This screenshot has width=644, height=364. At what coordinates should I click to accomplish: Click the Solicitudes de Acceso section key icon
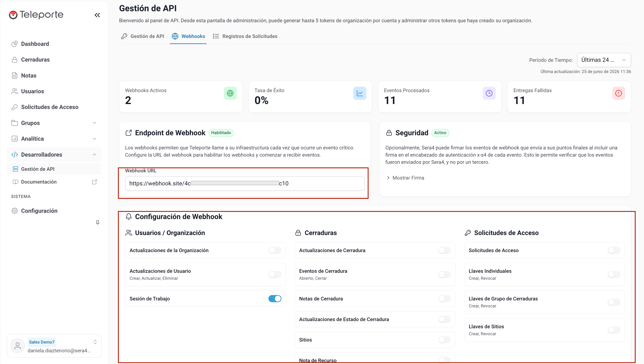pyautogui.click(x=468, y=233)
